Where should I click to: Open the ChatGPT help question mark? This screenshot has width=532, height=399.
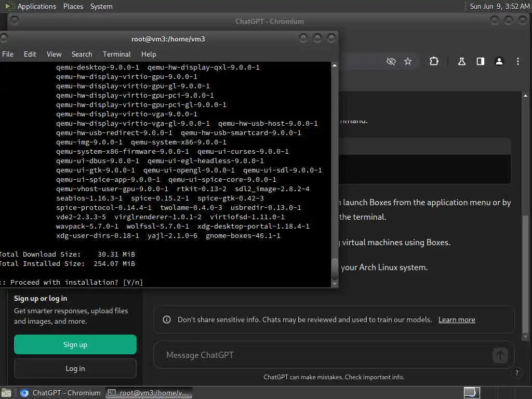point(517,373)
